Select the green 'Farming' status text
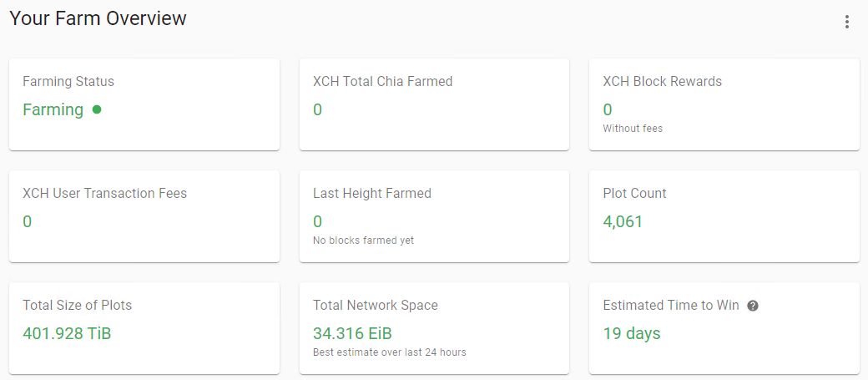Screen dimensions: 868x380 [x=53, y=109]
